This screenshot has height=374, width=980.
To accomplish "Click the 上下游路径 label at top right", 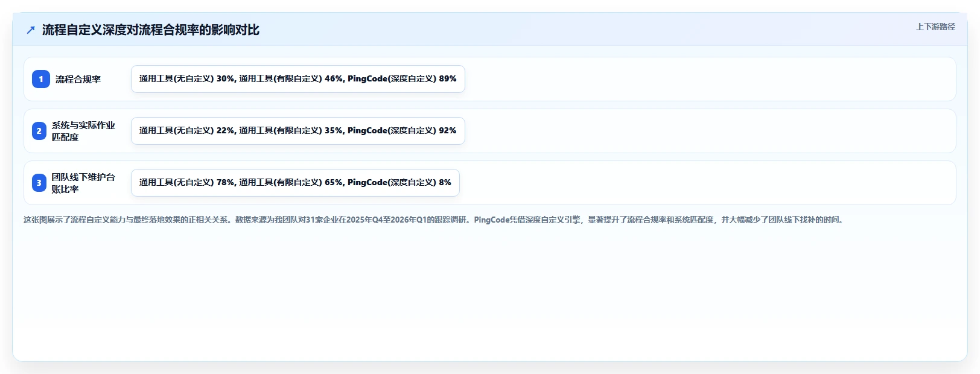I will [x=935, y=27].
